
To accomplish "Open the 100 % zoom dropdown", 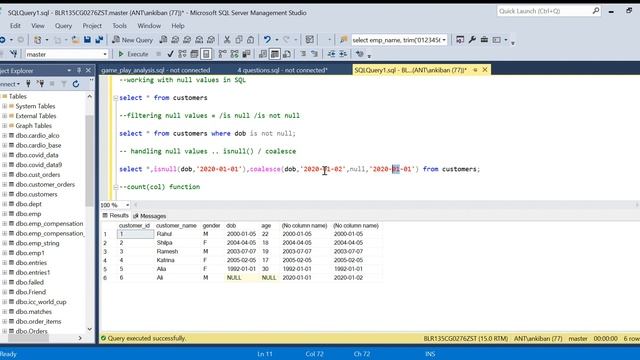I will [127, 205].
